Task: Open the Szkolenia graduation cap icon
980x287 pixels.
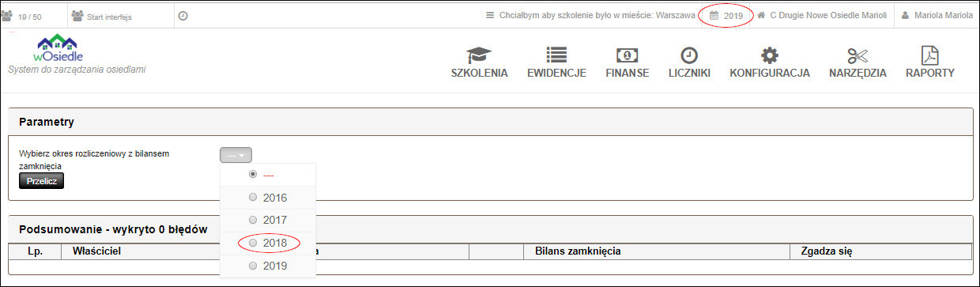Action: click(479, 55)
